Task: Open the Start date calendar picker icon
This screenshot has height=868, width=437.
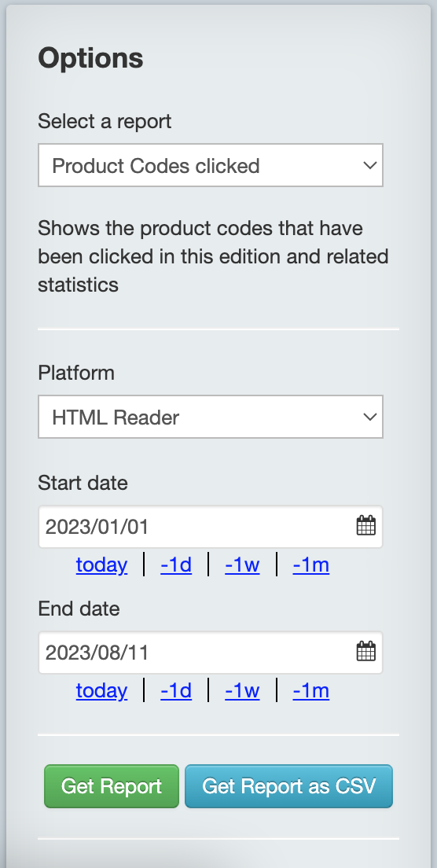Action: point(365,525)
